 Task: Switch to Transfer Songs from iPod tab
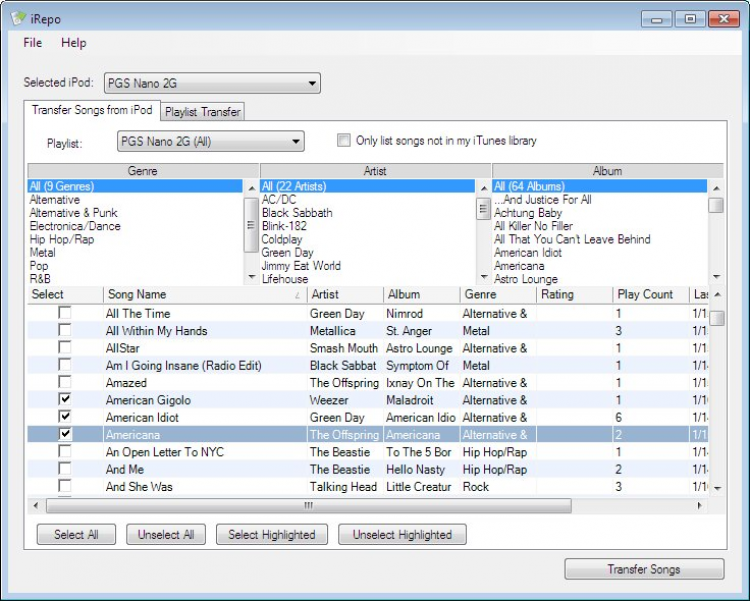[92, 110]
